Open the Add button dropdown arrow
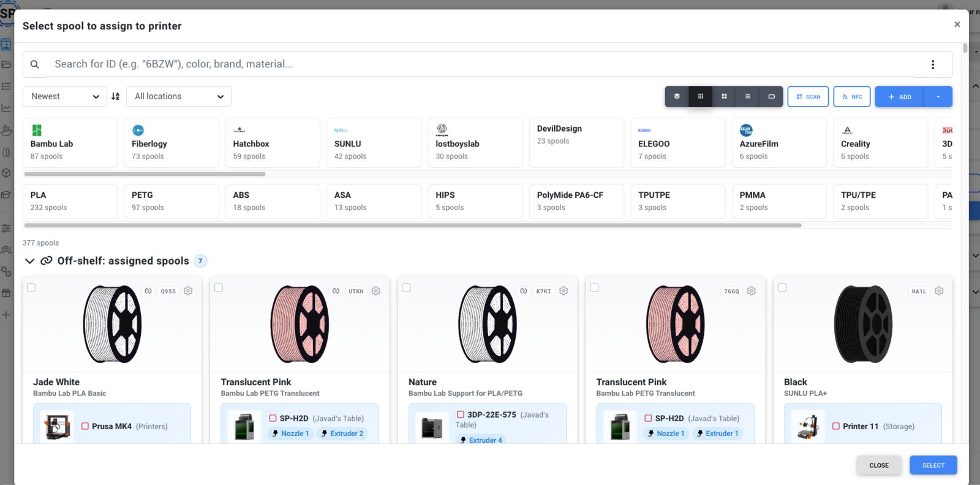The height and width of the screenshot is (485, 980). tap(938, 97)
